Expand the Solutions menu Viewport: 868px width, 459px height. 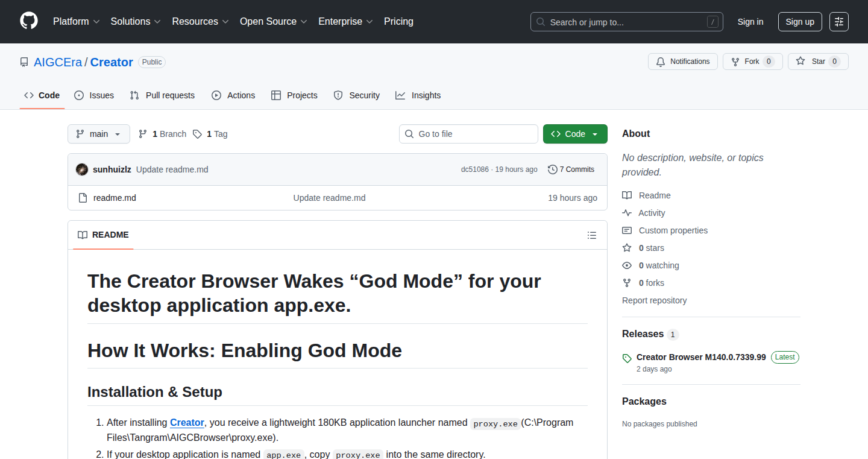tap(136, 22)
